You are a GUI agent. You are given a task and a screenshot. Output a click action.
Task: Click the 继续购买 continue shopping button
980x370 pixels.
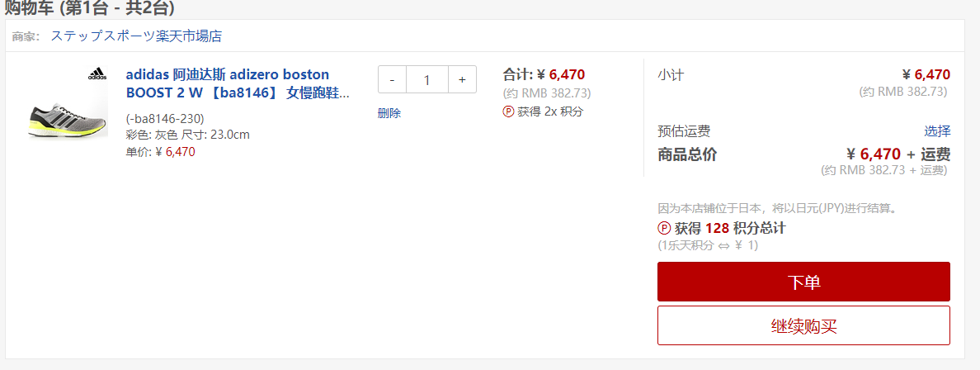pos(803,325)
